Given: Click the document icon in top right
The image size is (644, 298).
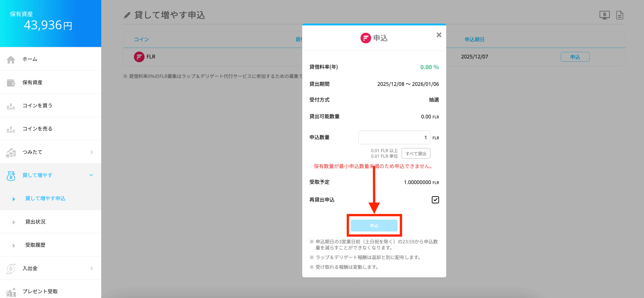Looking at the screenshot, I should (x=620, y=15).
